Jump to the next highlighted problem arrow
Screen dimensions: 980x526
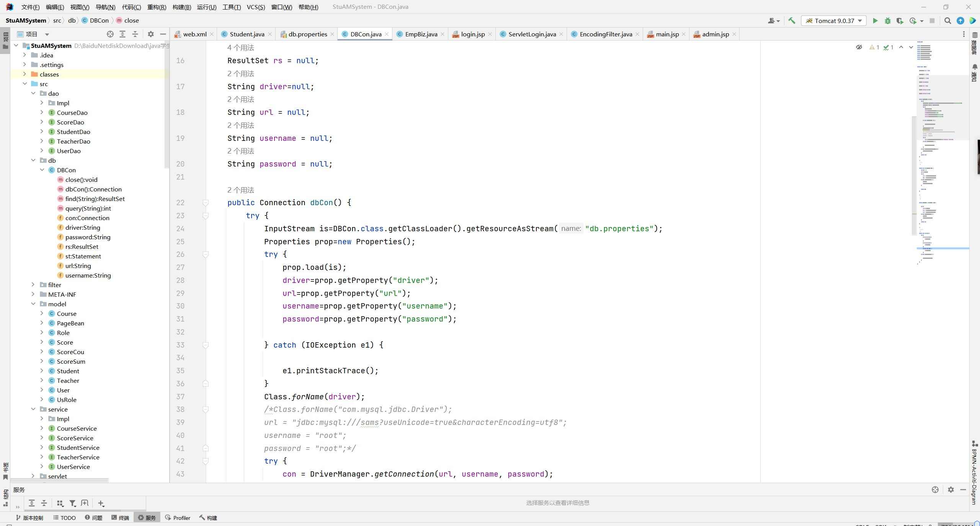coord(911,47)
